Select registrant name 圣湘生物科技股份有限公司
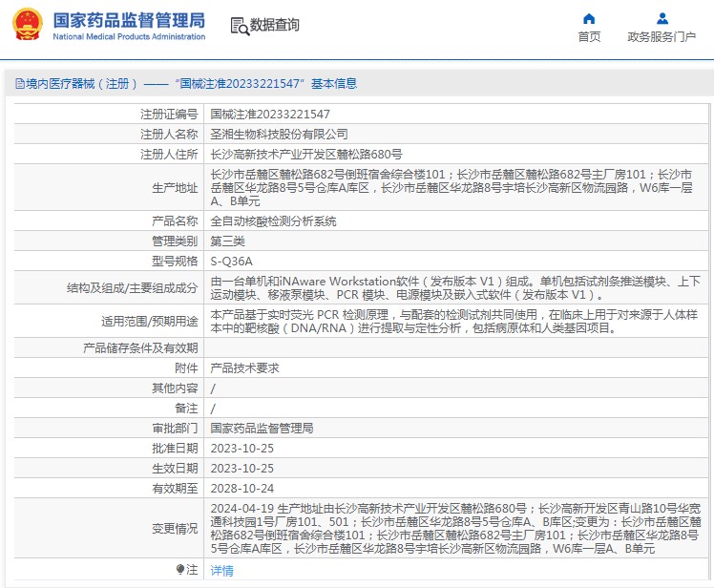 coord(279,134)
